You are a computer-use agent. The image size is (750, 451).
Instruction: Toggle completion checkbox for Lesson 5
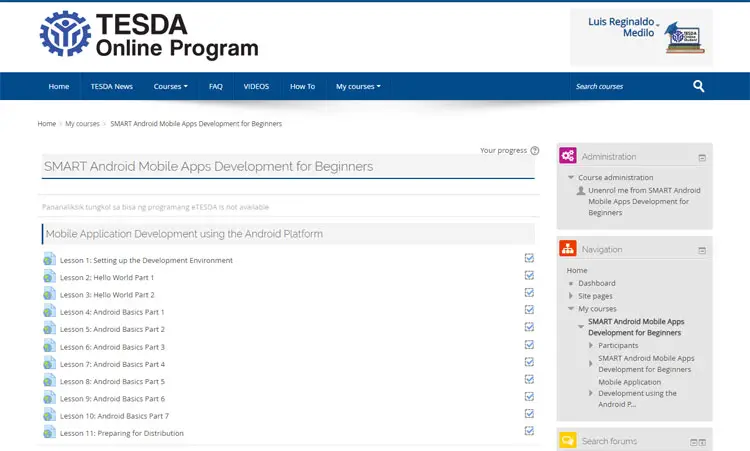(529, 327)
